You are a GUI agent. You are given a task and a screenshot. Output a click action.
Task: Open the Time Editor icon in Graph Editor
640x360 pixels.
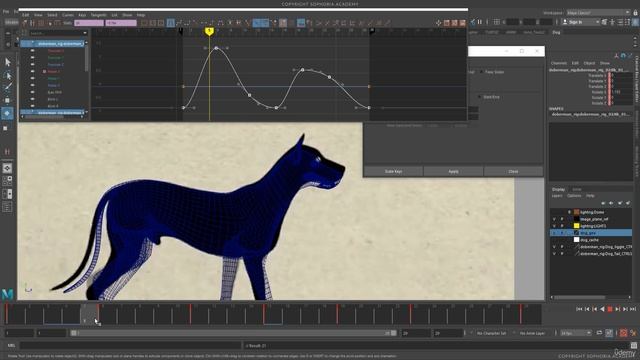(462, 23)
